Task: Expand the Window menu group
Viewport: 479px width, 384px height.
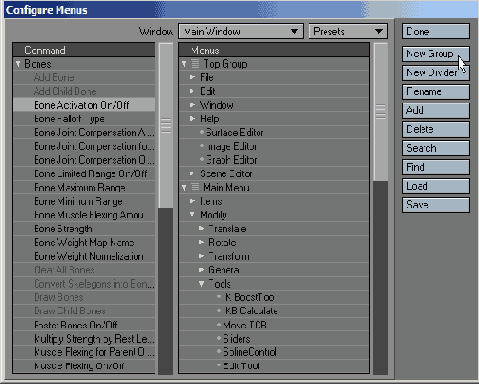Action: [192, 105]
